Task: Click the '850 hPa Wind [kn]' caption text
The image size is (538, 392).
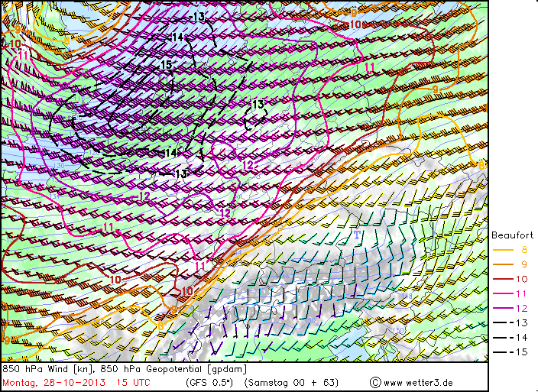Action: 48,369
